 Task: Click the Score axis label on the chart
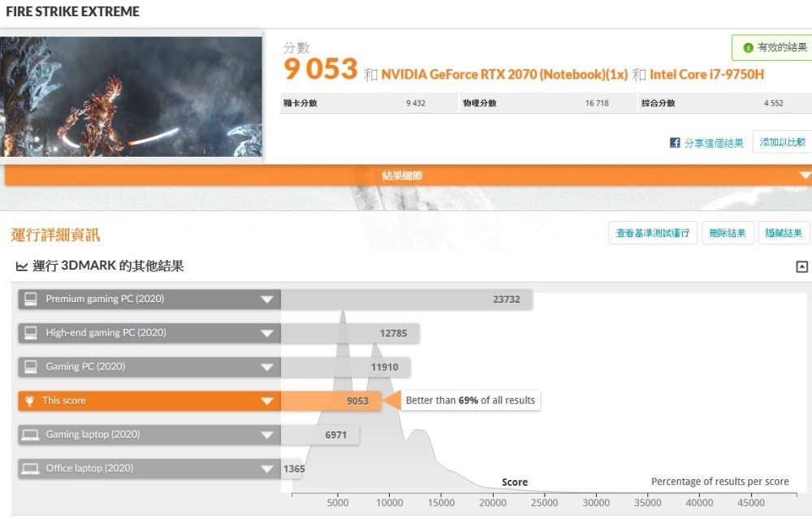point(515,482)
